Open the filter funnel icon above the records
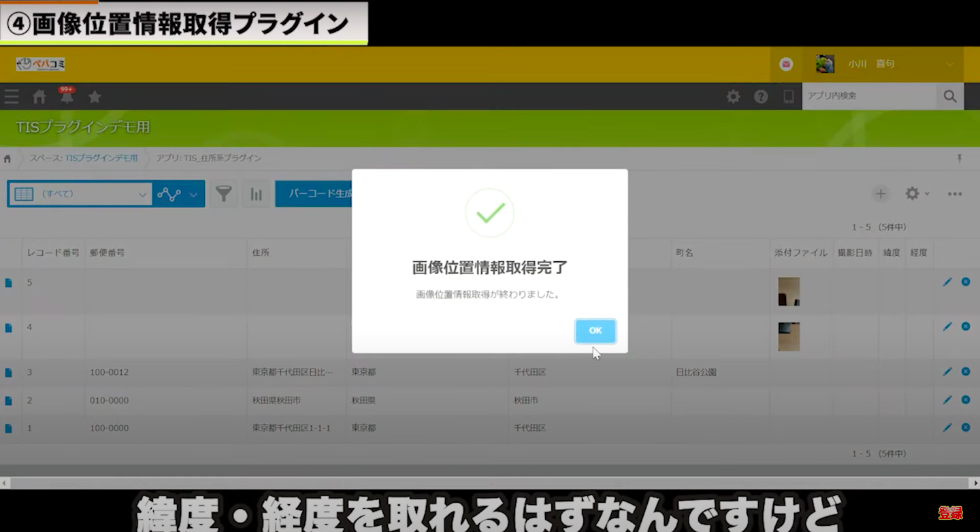This screenshot has width=980, height=532. pos(224,193)
